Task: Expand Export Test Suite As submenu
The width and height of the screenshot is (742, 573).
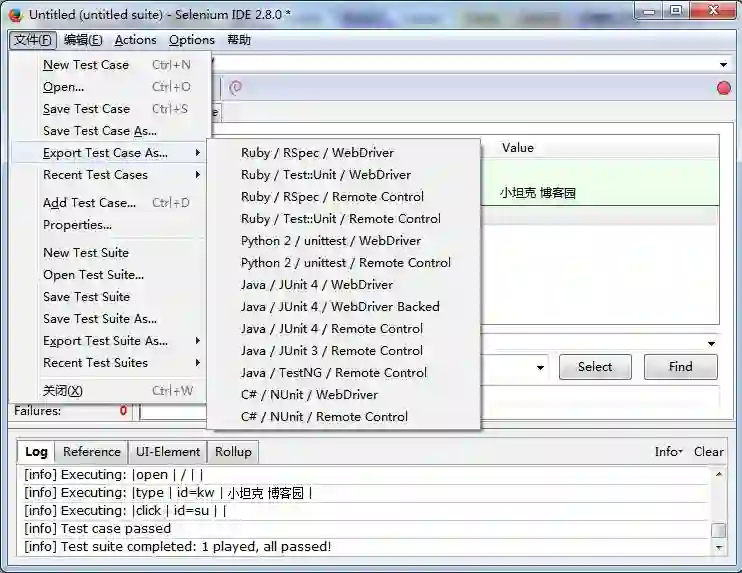Action: [198, 341]
